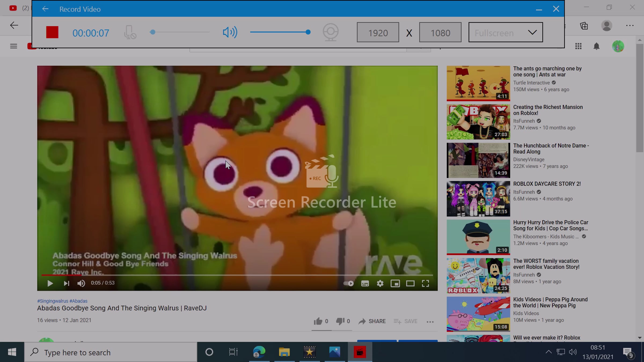
Task: Toggle YouTube autoplay switch in video player
Action: 349,283
